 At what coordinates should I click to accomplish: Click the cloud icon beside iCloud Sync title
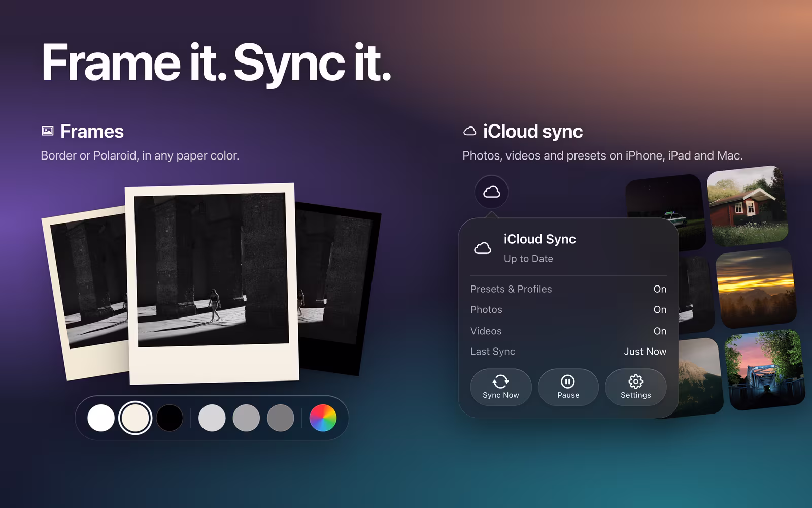[482, 248]
